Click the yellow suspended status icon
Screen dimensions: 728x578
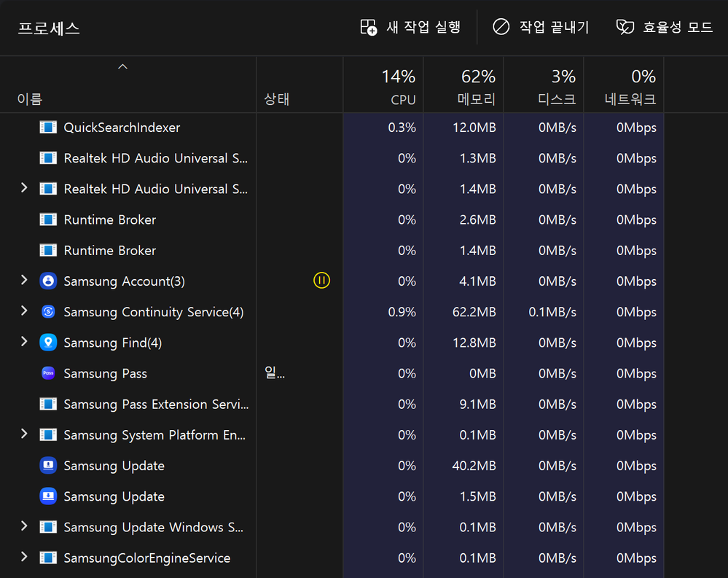[321, 281]
